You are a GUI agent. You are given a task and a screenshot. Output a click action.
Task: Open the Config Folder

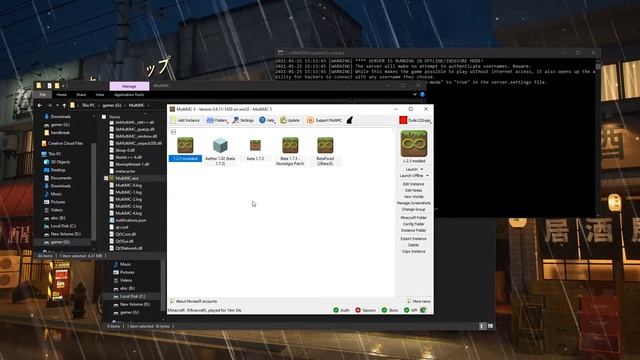tap(413, 224)
